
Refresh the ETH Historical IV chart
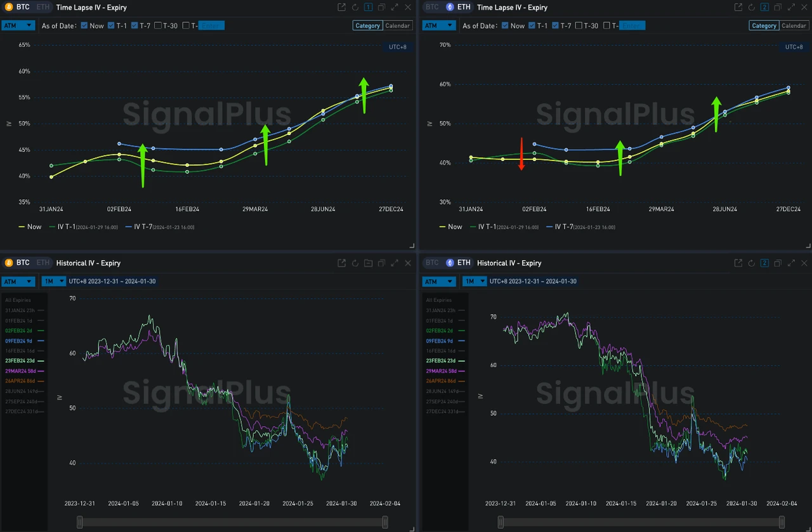(751, 263)
